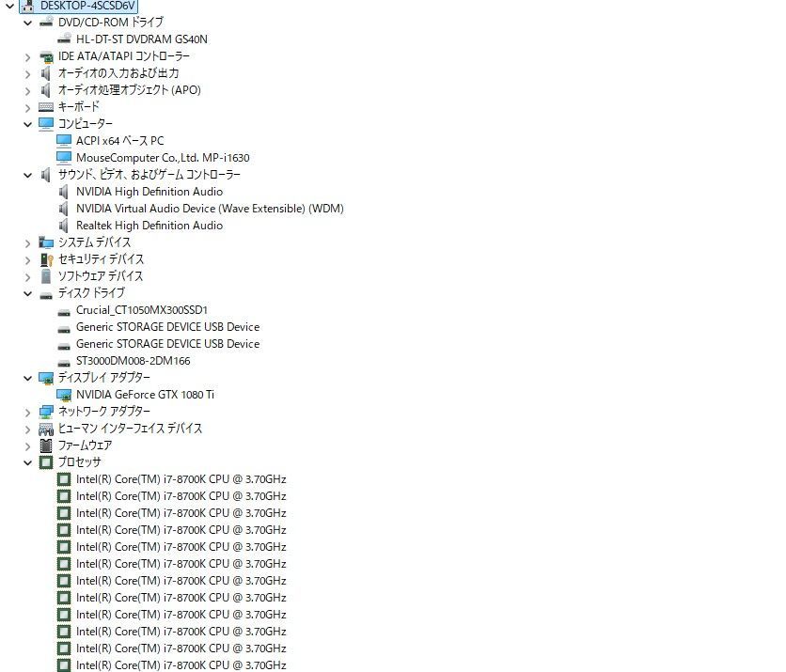Select MouseComputer Co.,Ltd. MP-i1630 entry
The height and width of the screenshot is (672, 786).
point(163,158)
